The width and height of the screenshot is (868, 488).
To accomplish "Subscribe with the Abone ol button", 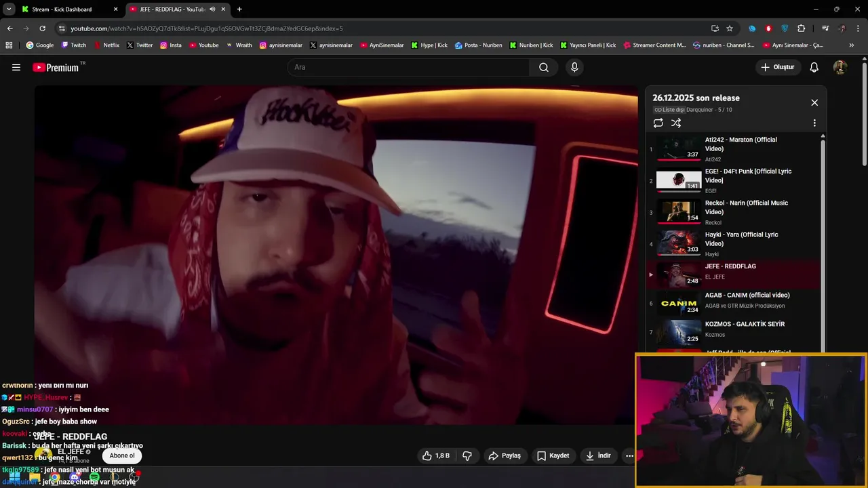I will pyautogui.click(x=122, y=455).
